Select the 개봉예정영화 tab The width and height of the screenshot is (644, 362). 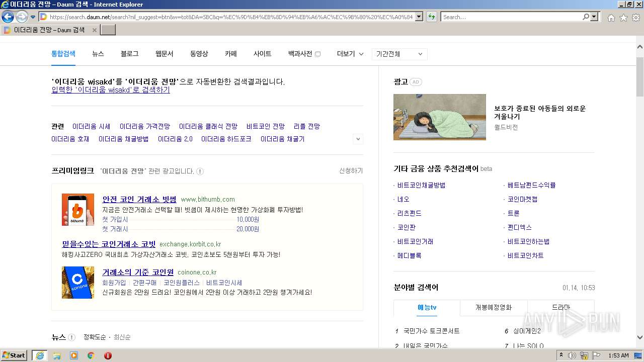point(494,307)
